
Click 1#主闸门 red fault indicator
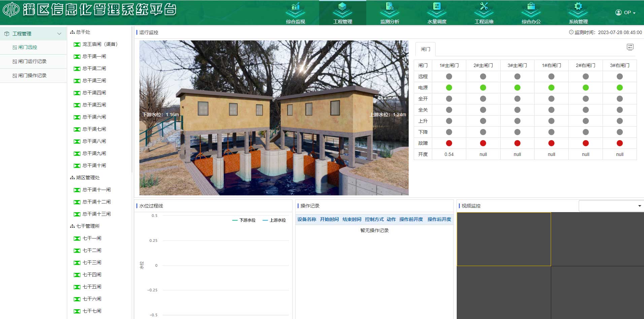(x=449, y=143)
